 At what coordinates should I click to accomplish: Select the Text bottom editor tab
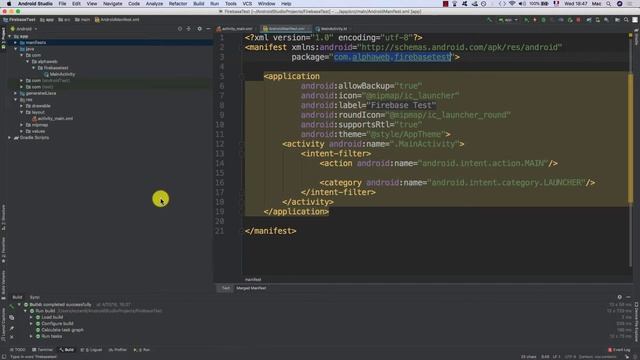click(x=226, y=288)
